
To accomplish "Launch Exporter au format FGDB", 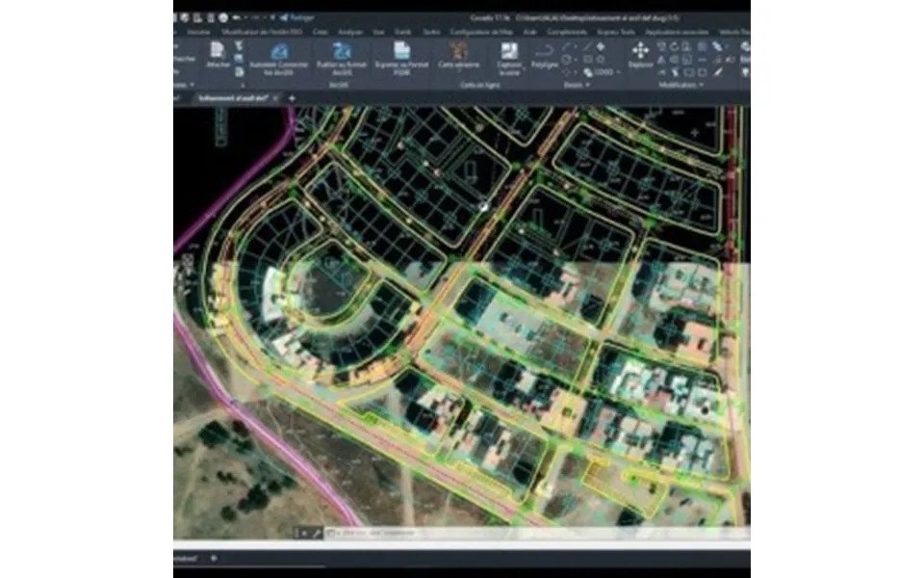I will 400,55.
